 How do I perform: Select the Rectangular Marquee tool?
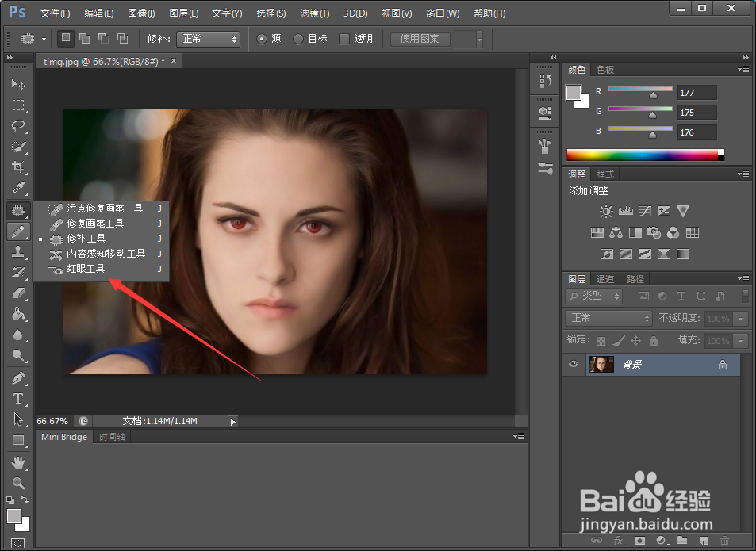tap(18, 105)
